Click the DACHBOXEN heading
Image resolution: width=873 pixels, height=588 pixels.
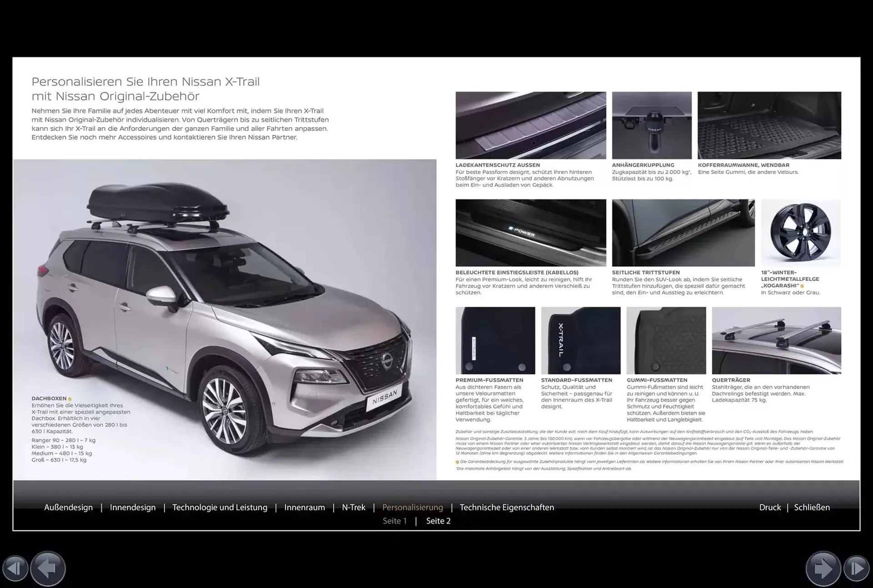coord(49,399)
